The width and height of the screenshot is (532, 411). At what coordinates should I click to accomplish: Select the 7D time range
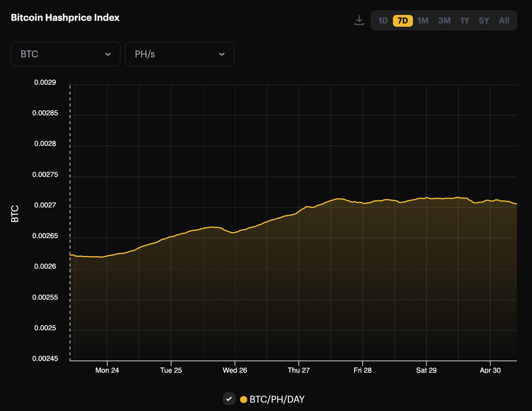(402, 20)
